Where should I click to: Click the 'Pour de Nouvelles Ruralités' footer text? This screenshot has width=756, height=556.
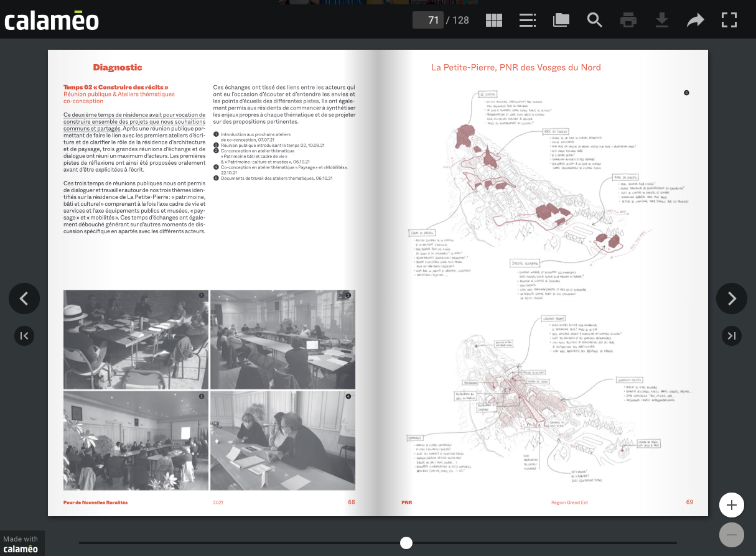(95, 503)
